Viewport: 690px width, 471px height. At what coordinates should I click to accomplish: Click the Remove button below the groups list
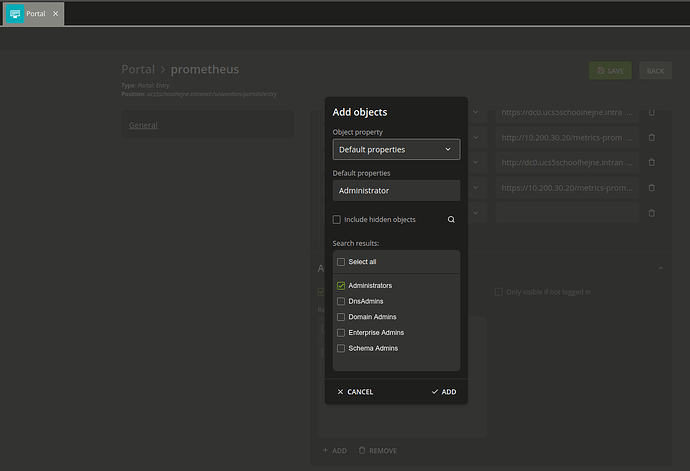[x=378, y=450]
